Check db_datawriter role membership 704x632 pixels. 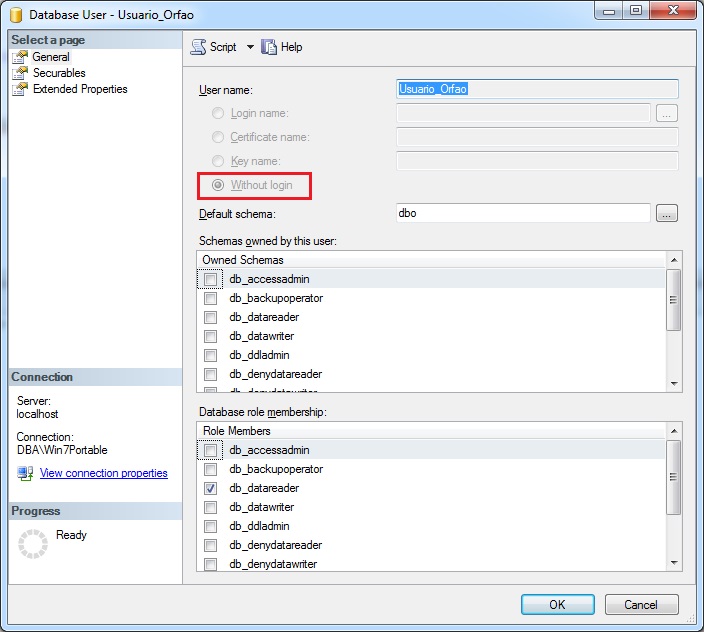[x=210, y=507]
